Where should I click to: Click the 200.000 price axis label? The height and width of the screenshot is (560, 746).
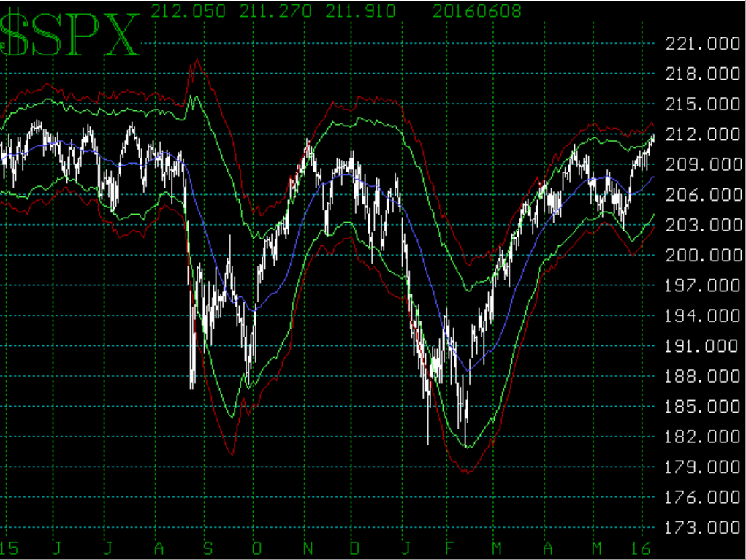(x=703, y=256)
